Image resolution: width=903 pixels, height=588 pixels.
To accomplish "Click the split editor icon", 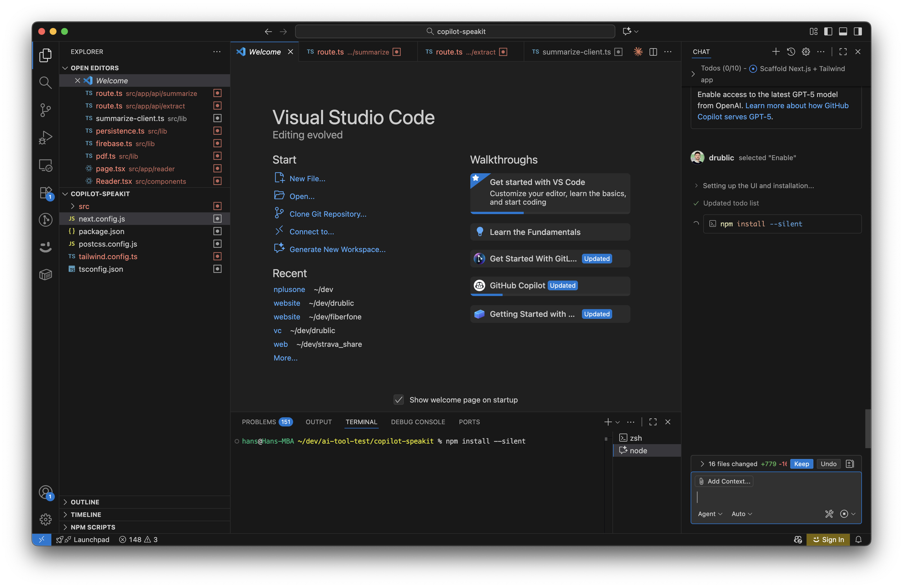I will click(x=653, y=52).
